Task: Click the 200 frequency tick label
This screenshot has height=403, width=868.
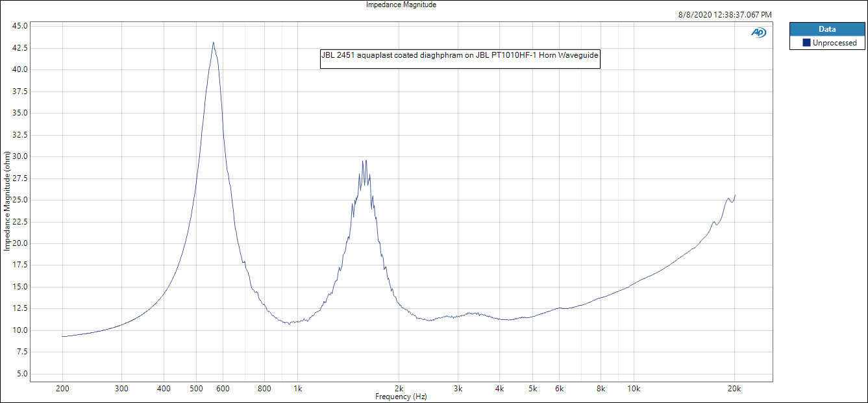Action: pos(63,389)
